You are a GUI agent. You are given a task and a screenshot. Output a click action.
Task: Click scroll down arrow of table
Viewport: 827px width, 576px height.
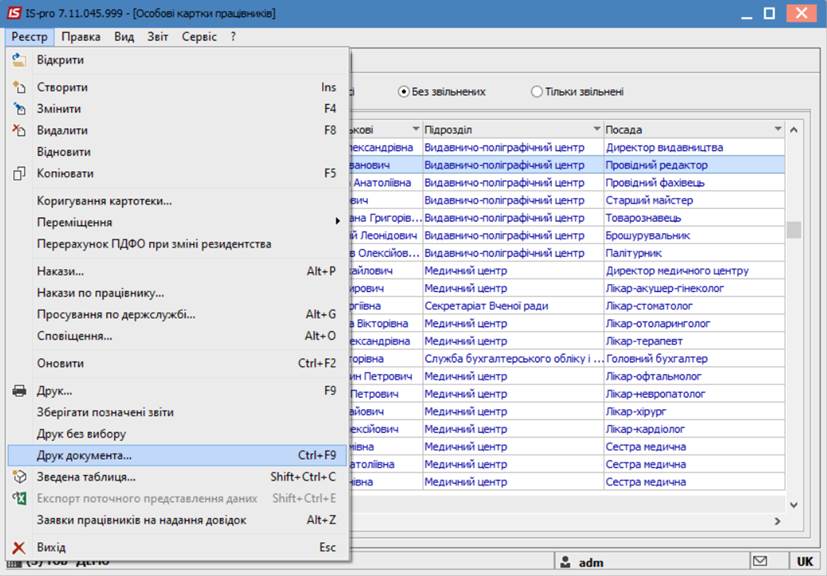click(793, 505)
